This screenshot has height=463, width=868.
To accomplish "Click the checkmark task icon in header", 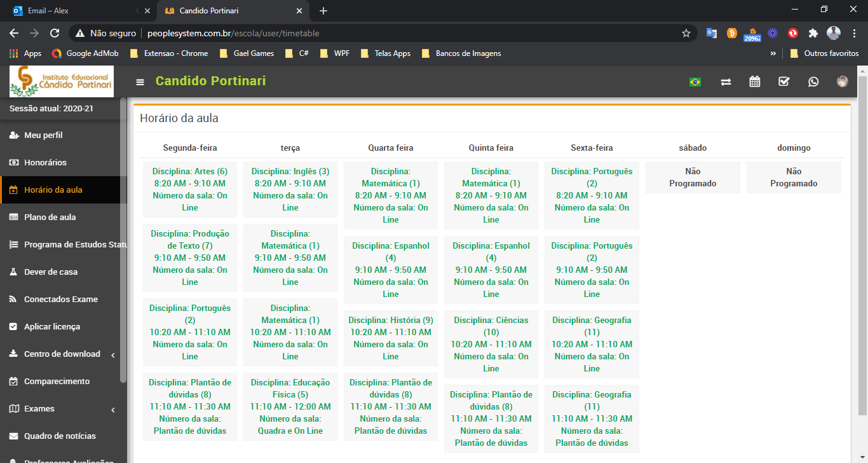I will [x=784, y=81].
